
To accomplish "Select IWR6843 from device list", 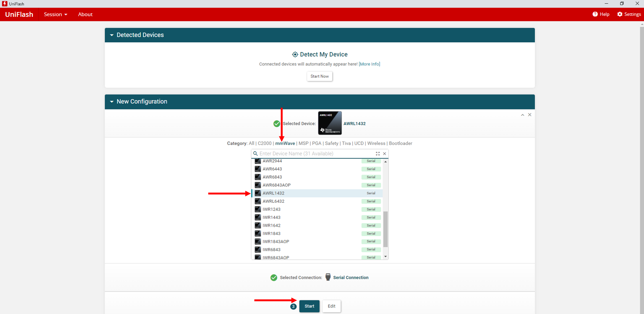I will [317, 250].
